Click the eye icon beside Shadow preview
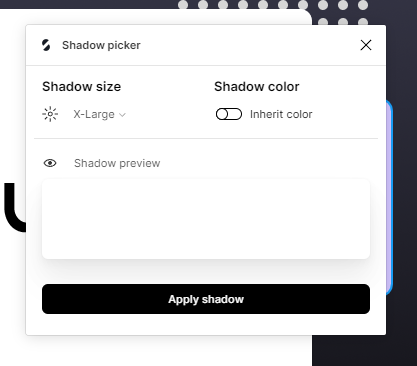This screenshot has height=366, width=417. coord(50,163)
